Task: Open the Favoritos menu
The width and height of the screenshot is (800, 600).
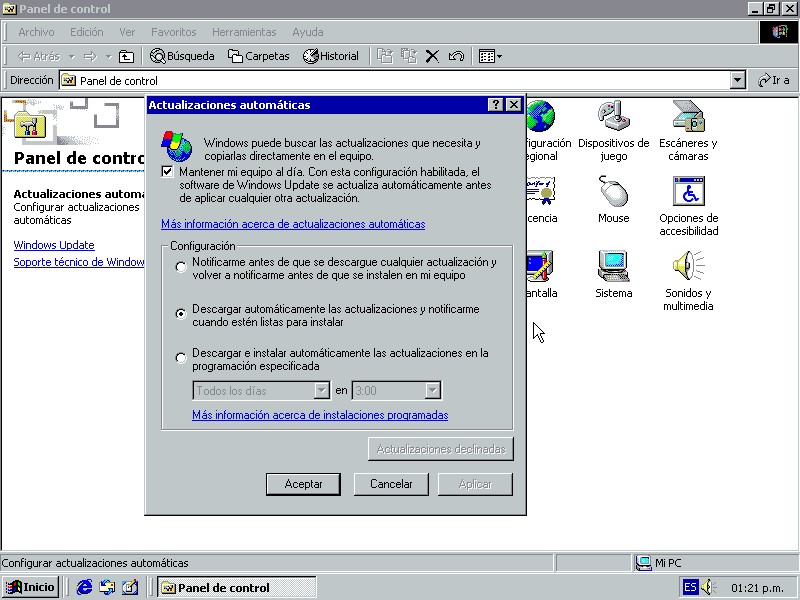Action: click(173, 32)
